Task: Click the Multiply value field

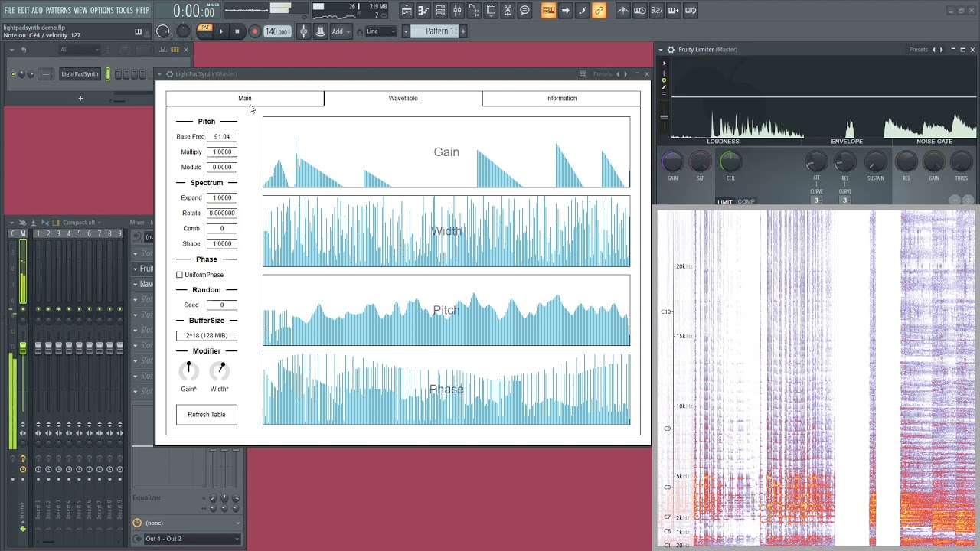Action: click(222, 152)
